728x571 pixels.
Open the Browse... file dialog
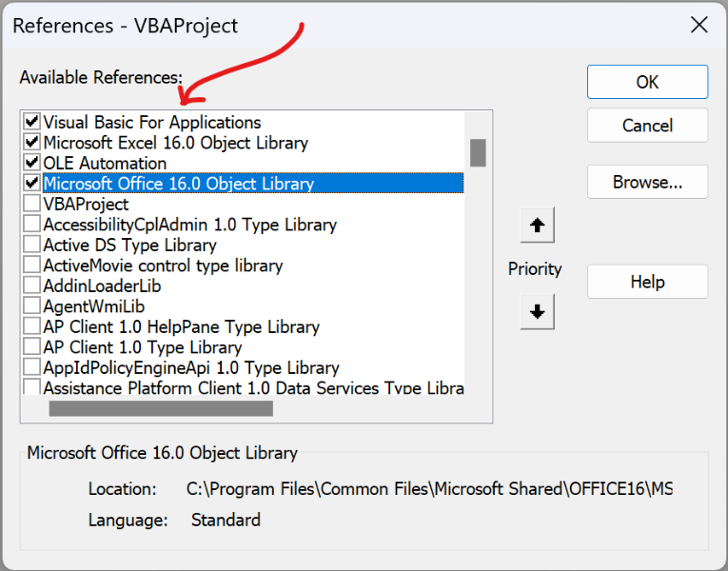(x=647, y=182)
